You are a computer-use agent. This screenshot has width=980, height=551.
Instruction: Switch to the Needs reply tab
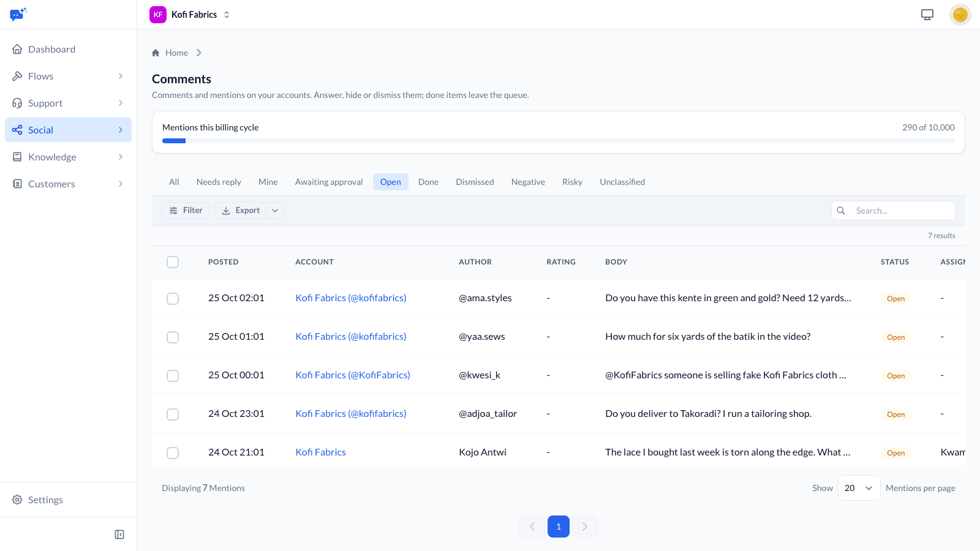219,182
